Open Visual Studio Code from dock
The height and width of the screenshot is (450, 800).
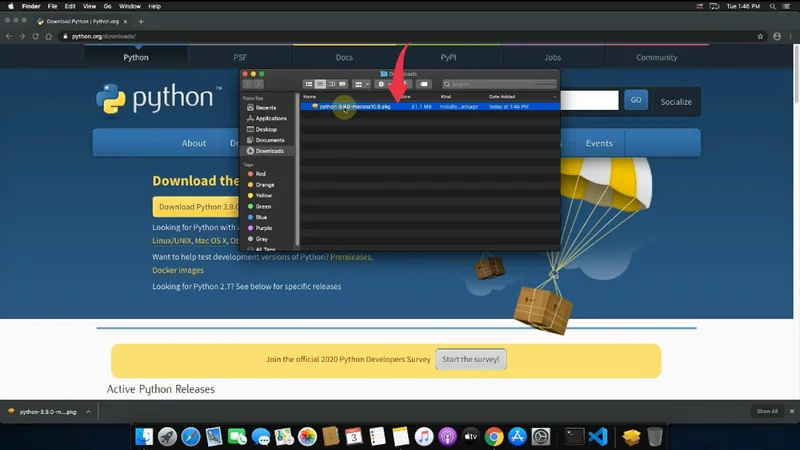[598, 437]
